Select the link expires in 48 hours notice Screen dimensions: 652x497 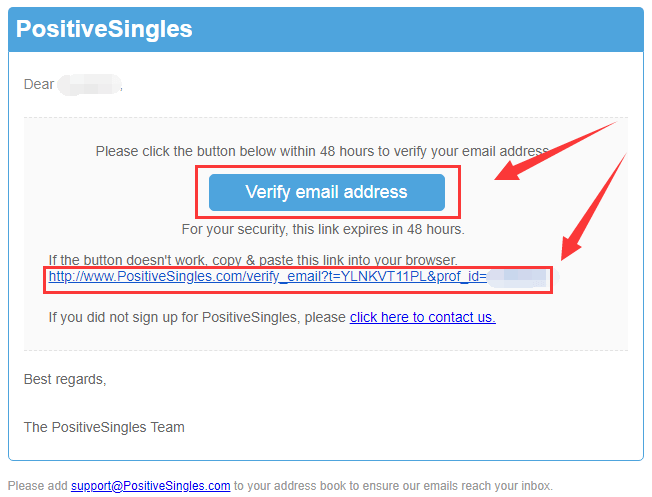[x=323, y=230]
